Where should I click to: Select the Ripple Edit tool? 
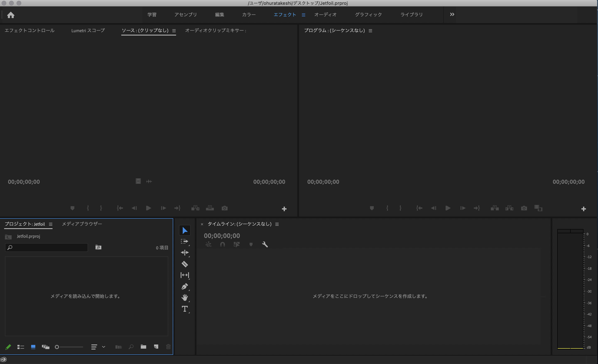click(184, 253)
